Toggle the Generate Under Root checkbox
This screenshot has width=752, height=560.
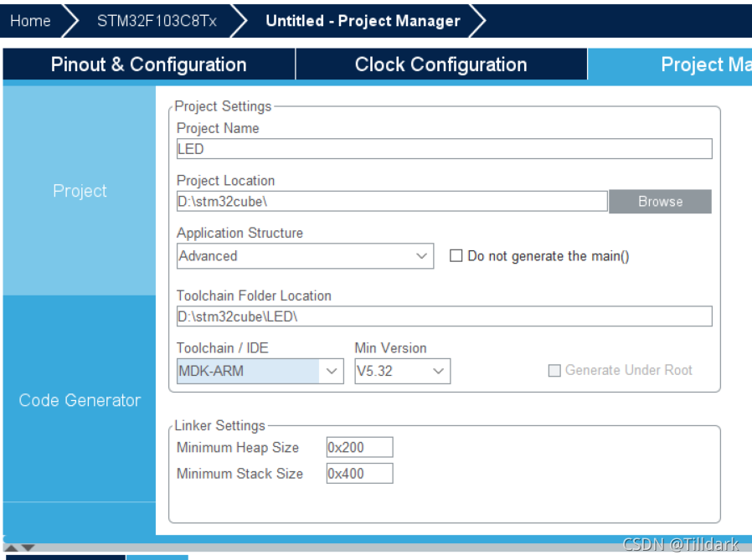(x=554, y=371)
